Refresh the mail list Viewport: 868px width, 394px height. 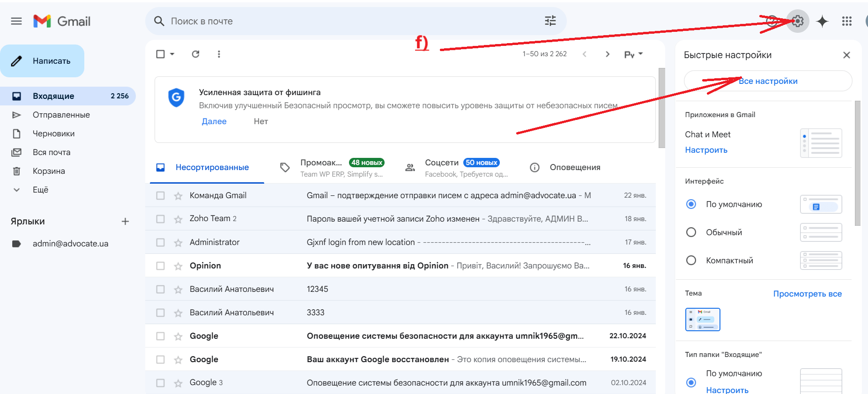click(x=196, y=54)
